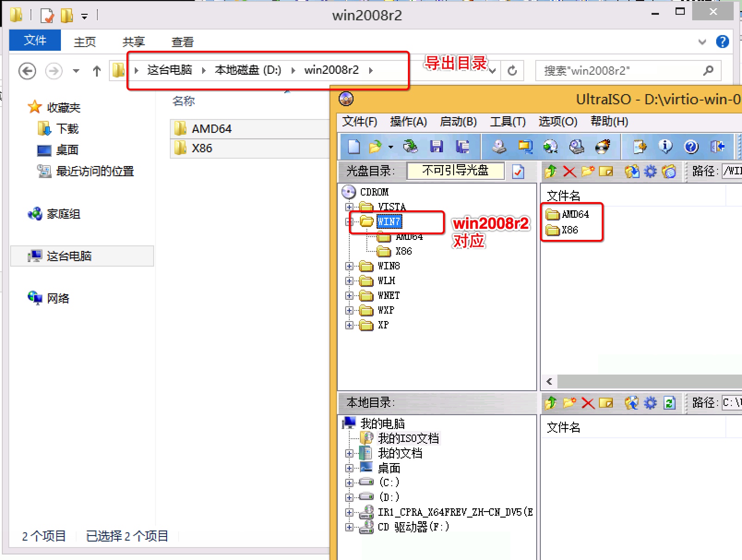Expand the WNET folder tree node
The width and height of the screenshot is (742, 560).
pos(349,296)
